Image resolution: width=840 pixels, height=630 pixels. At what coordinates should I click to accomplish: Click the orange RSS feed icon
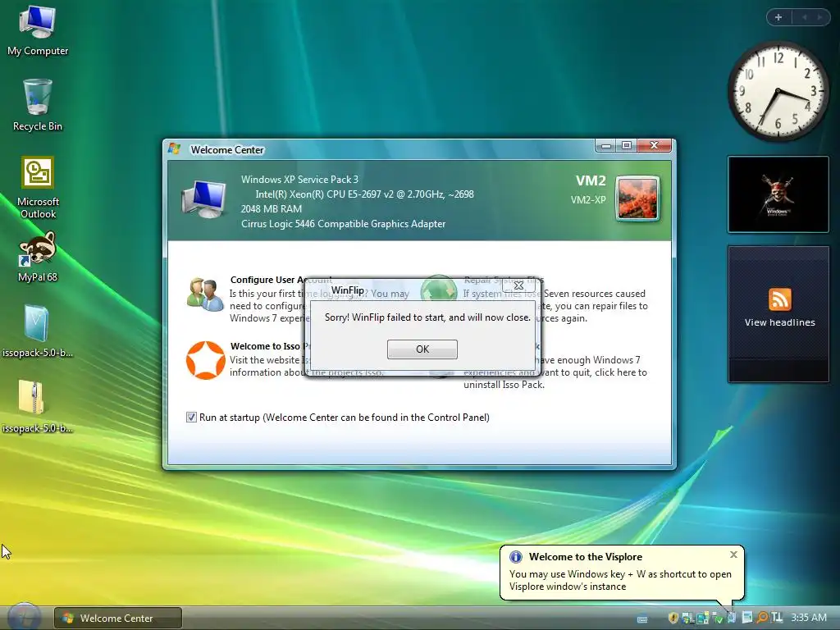[x=779, y=299]
